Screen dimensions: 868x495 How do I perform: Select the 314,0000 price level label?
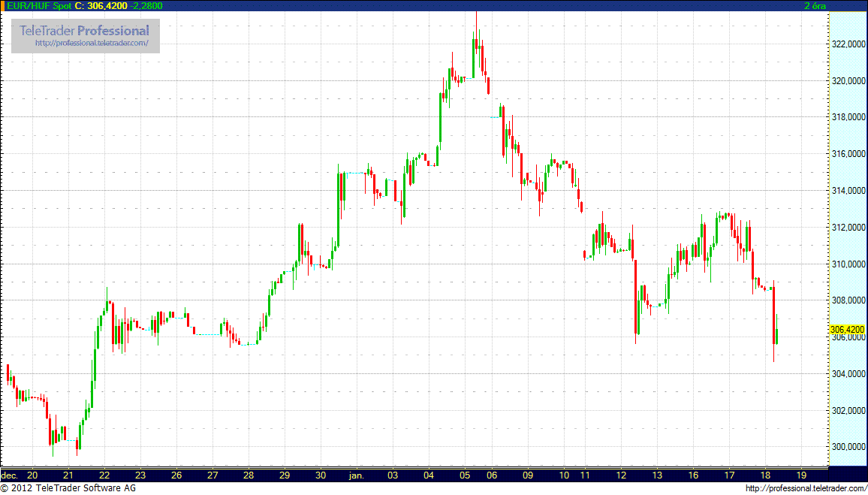click(x=848, y=191)
